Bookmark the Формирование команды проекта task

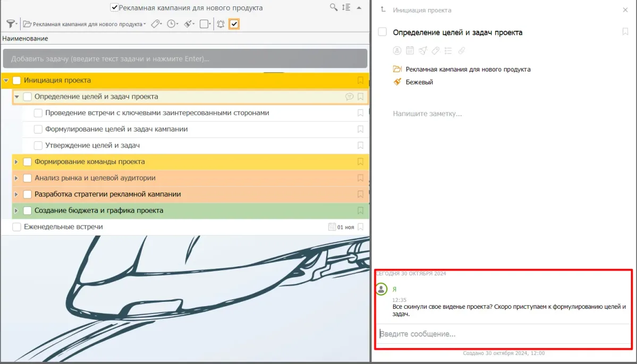[x=360, y=162]
